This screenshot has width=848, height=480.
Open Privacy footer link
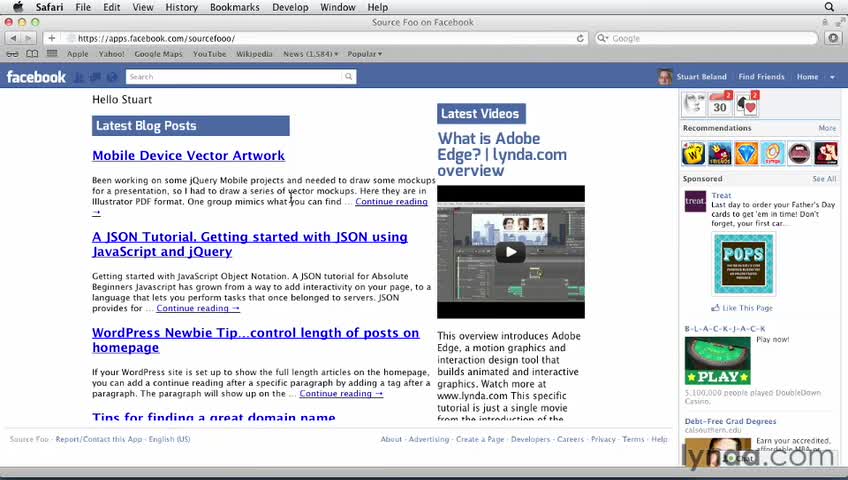[603, 439]
